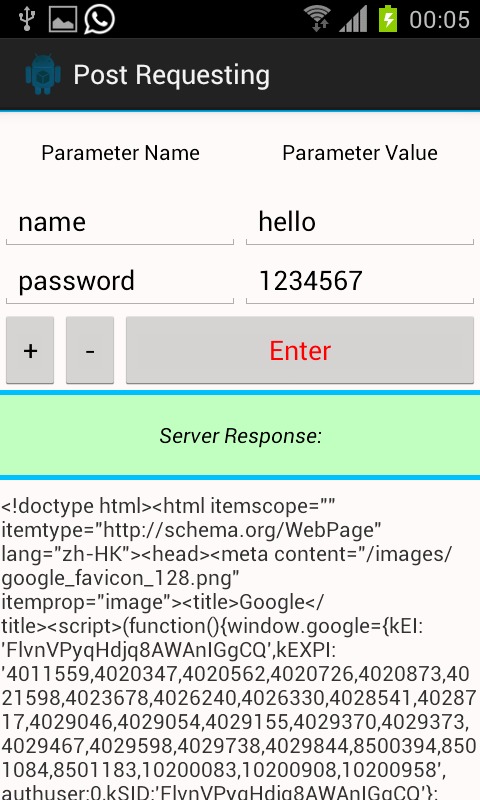
Task: Tap the USB connection status icon
Action: click(27, 19)
